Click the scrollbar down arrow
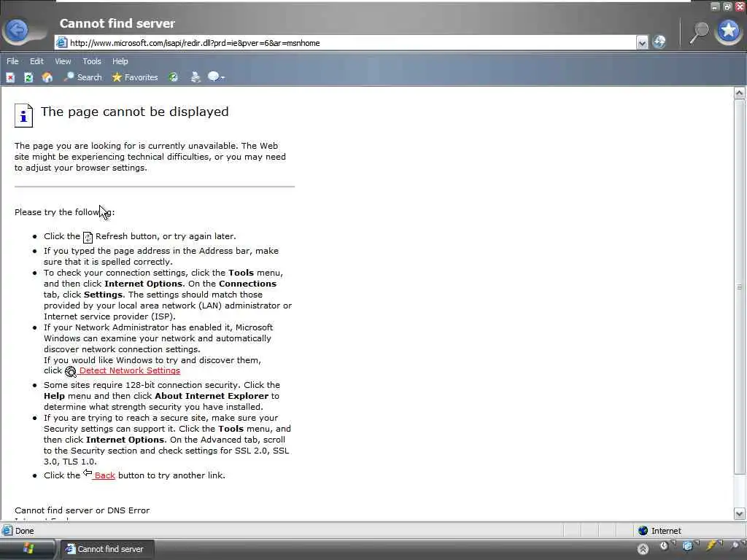This screenshot has width=747, height=560. point(740,513)
